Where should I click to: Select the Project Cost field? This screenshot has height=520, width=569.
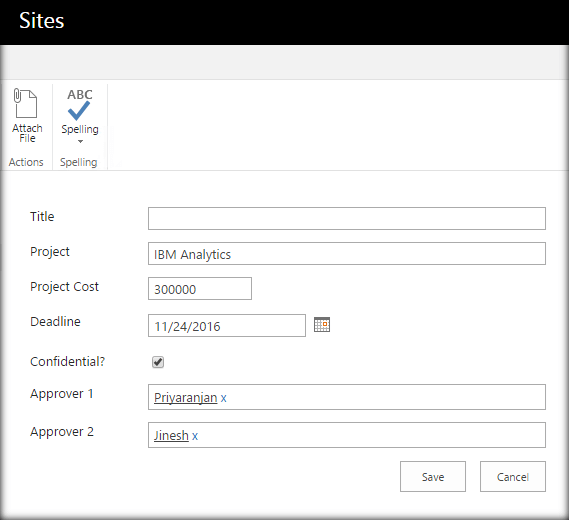pyautogui.click(x=200, y=288)
